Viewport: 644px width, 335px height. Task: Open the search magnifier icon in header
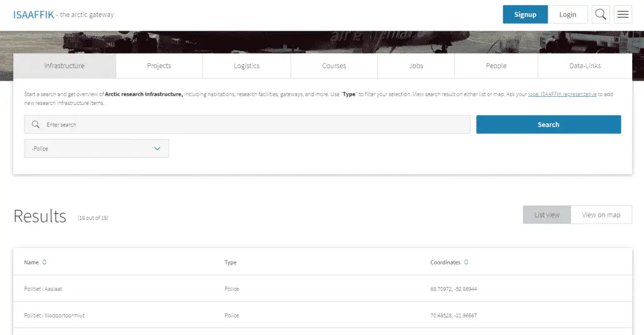tap(601, 14)
